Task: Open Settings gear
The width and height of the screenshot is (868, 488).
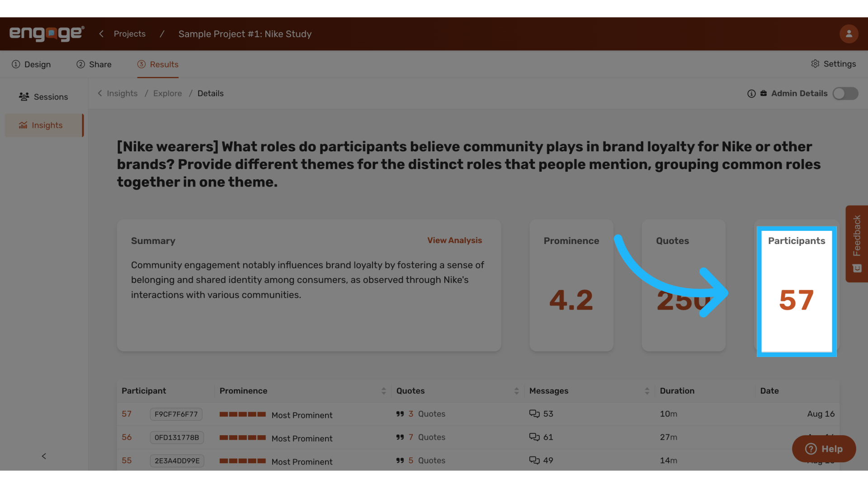Action: pos(833,64)
